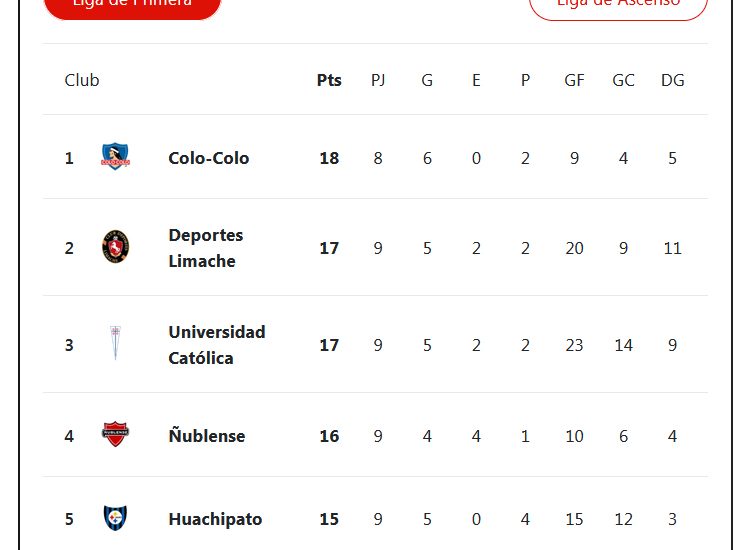Click the Universidad Católica crest icon
Image resolution: width=746 pixels, height=550 pixels.
click(x=116, y=344)
